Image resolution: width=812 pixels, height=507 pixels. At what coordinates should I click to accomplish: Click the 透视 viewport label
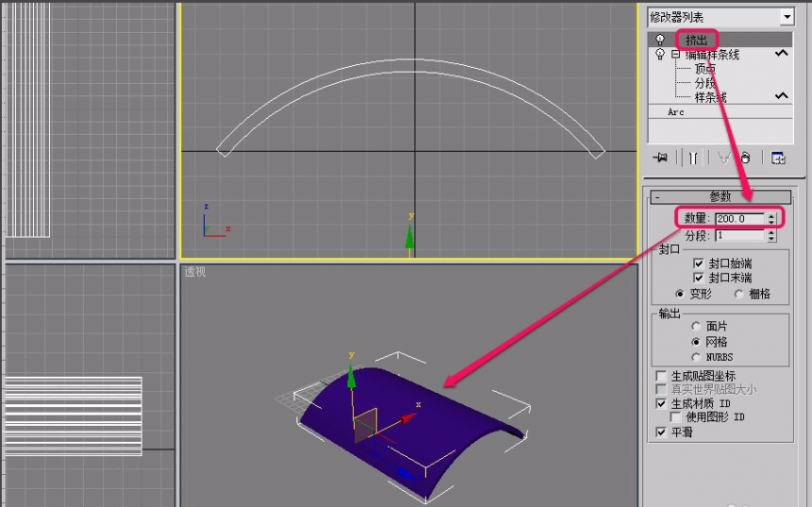pyautogui.click(x=195, y=272)
